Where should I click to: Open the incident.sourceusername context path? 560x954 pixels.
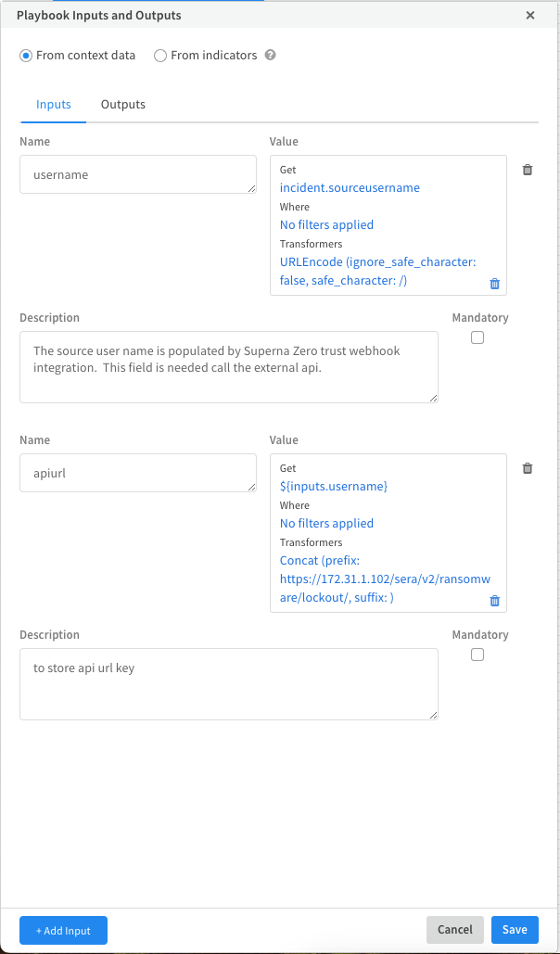(x=350, y=188)
